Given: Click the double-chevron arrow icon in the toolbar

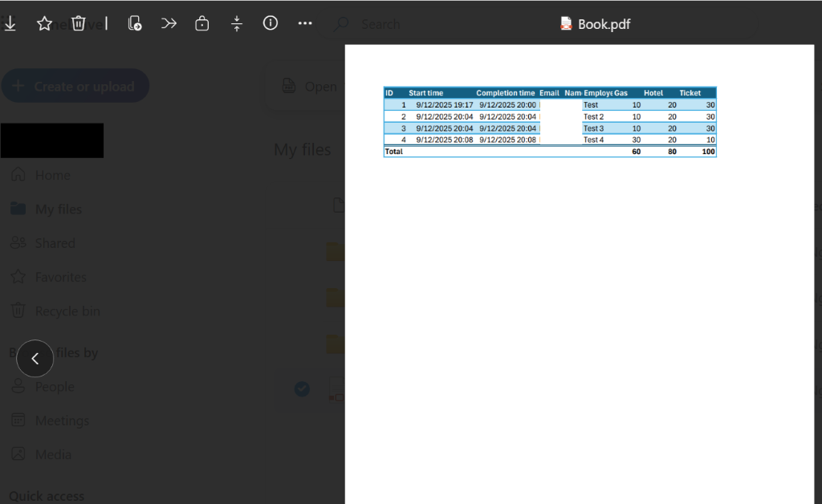Looking at the screenshot, I should (x=169, y=23).
